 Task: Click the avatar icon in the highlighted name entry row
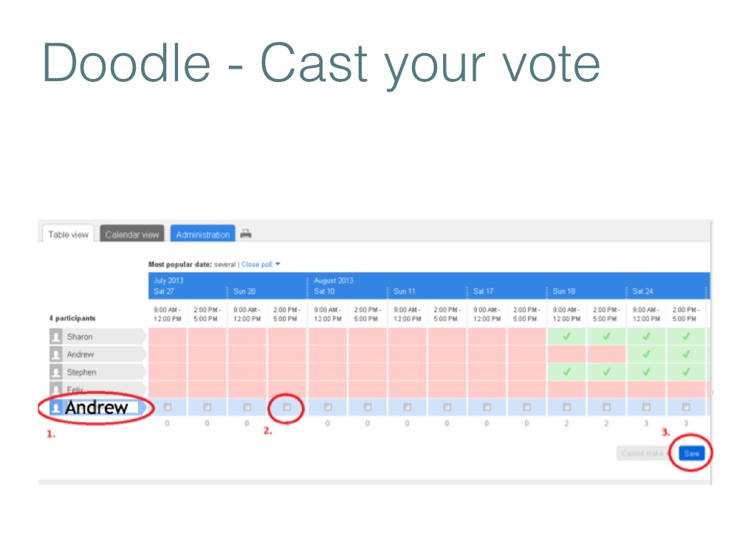pos(56,407)
